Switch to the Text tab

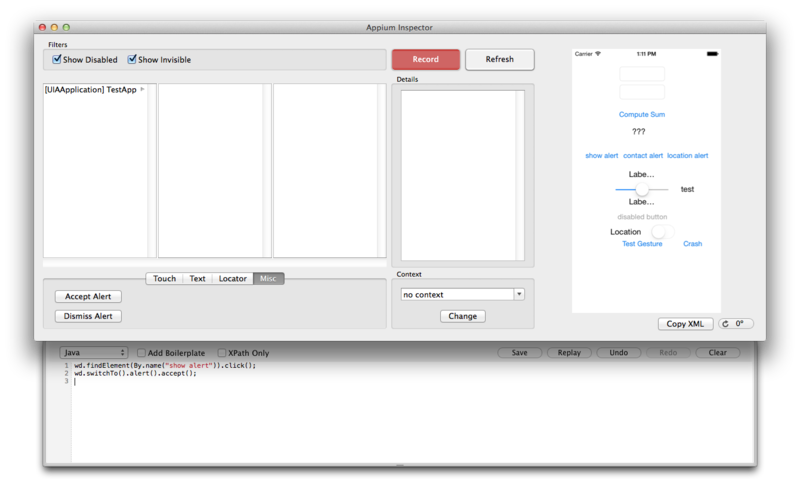coord(197,279)
